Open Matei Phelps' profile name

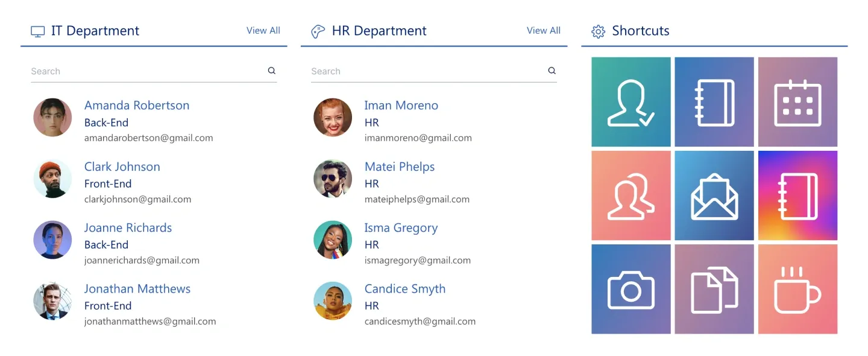pyautogui.click(x=400, y=167)
